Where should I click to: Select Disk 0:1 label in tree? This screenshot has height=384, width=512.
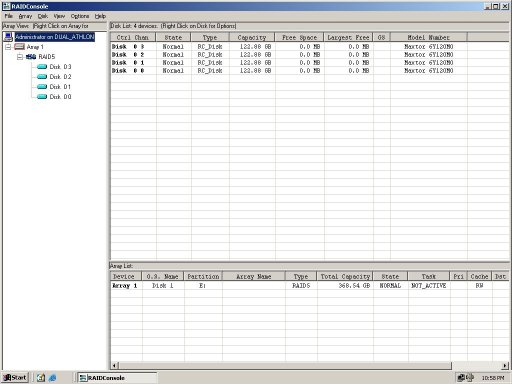(x=60, y=87)
